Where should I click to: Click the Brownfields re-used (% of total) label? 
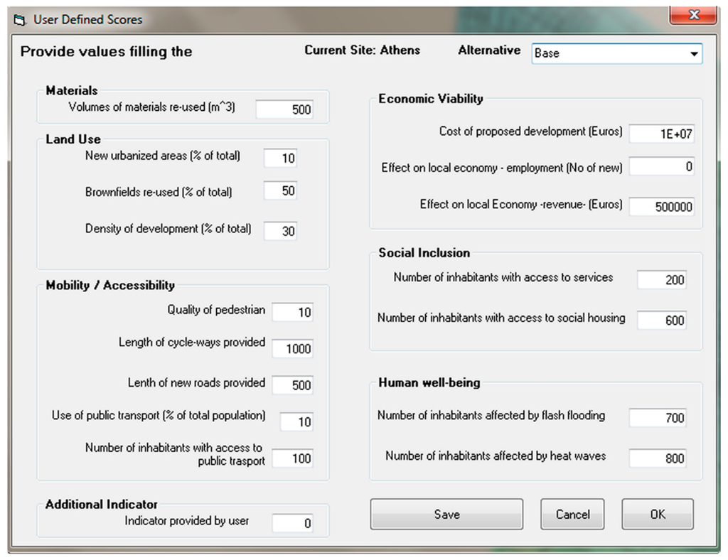point(159,192)
